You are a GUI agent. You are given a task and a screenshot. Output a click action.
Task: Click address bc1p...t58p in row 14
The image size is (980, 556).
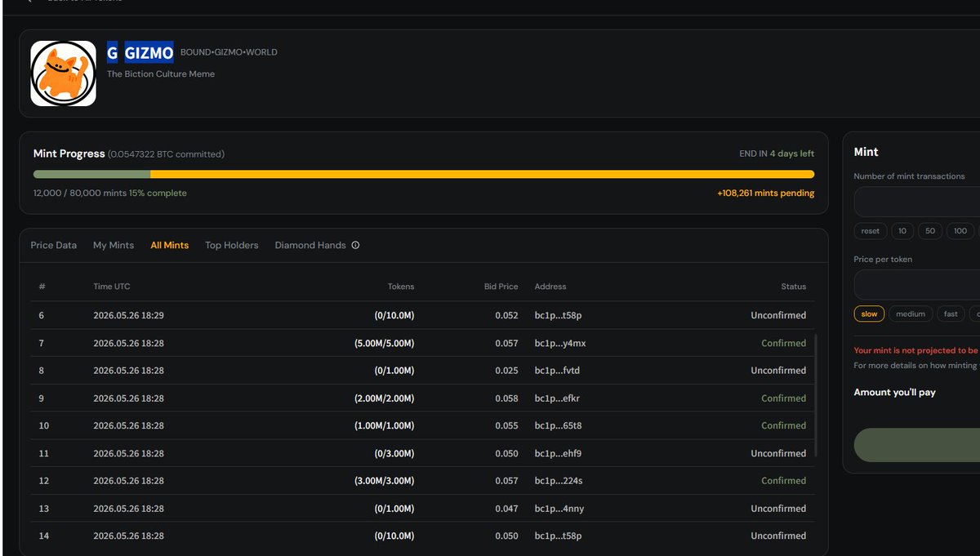pos(559,536)
